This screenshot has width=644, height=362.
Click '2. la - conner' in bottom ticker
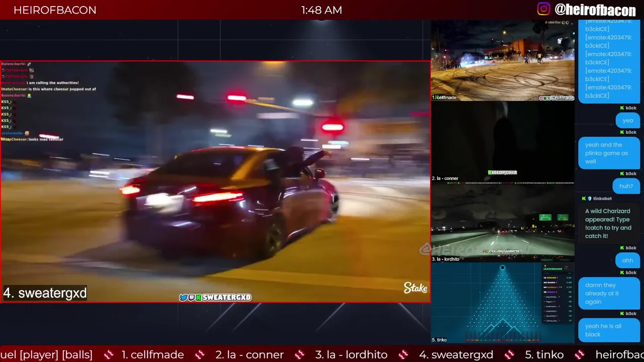250,354
